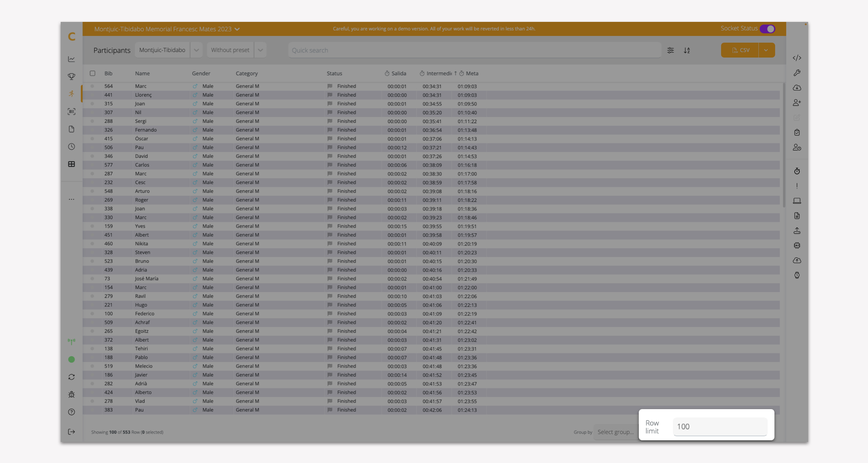This screenshot has width=868, height=463.
Task: Sort by the Name column header
Action: point(142,73)
